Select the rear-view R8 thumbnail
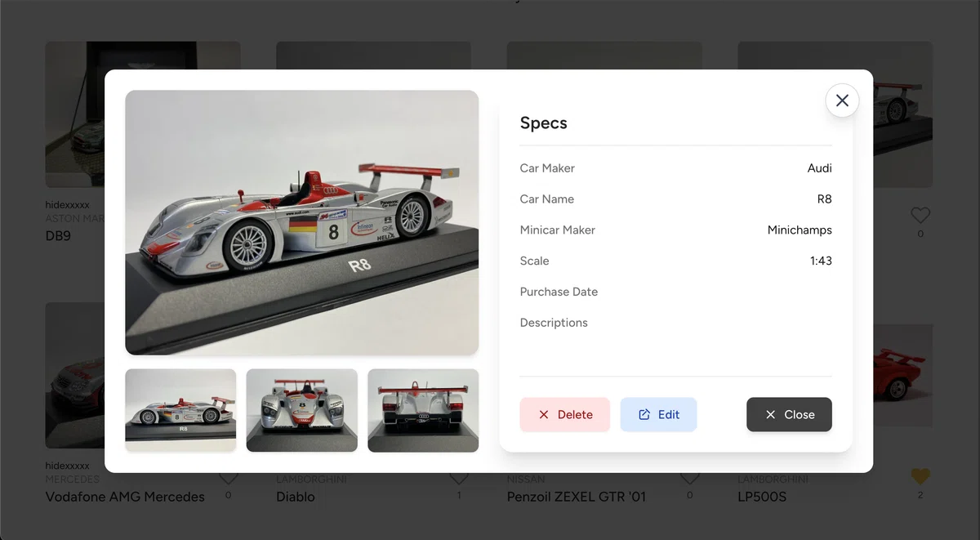The image size is (980, 540). 423,410
